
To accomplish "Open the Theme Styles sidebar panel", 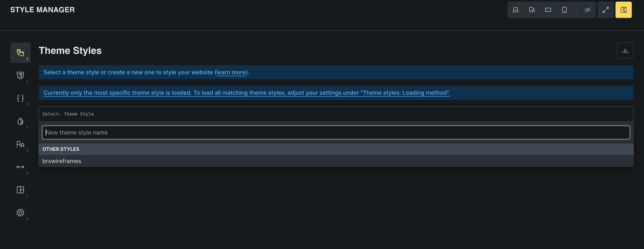I will point(20,52).
